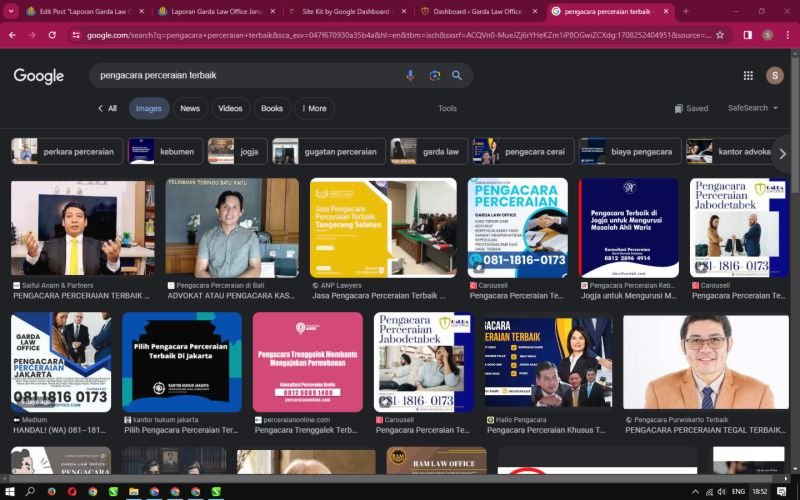Open the Saved collections link
Screen dimensions: 800x500
click(691, 108)
